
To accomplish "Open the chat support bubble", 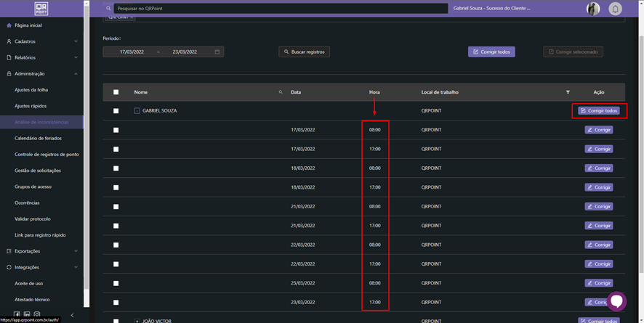I will tap(616, 300).
